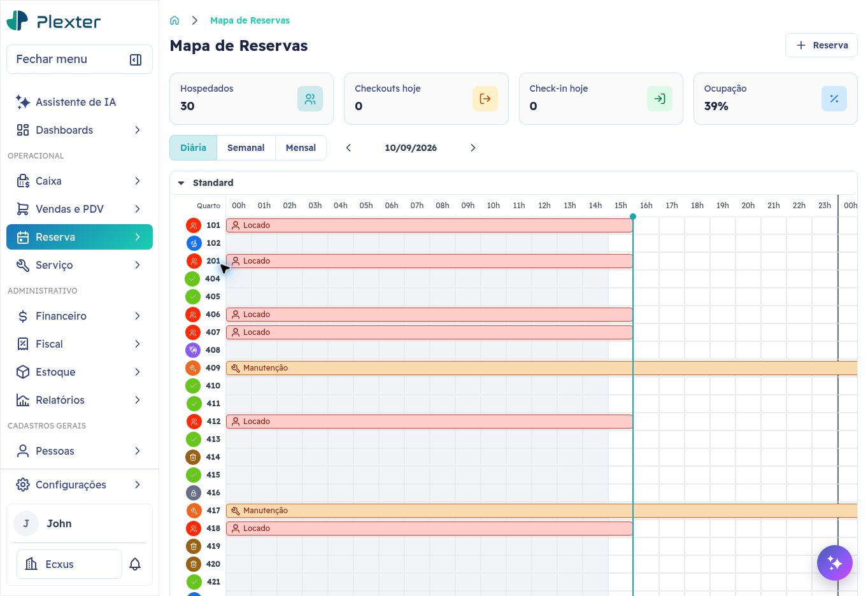Click the Relatórios chart icon
Image resolution: width=868 pixels, height=596 pixels.
click(23, 400)
